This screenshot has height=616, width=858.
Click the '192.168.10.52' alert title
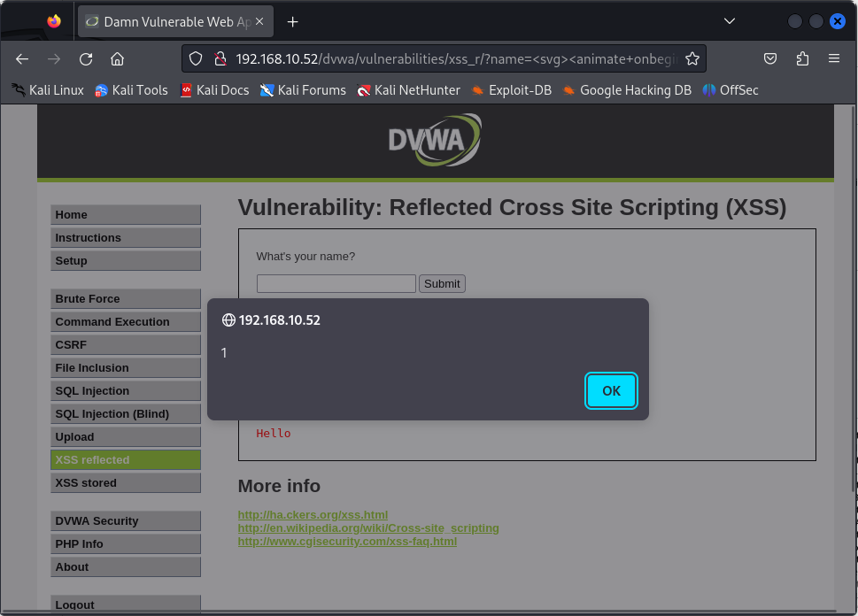(x=279, y=320)
